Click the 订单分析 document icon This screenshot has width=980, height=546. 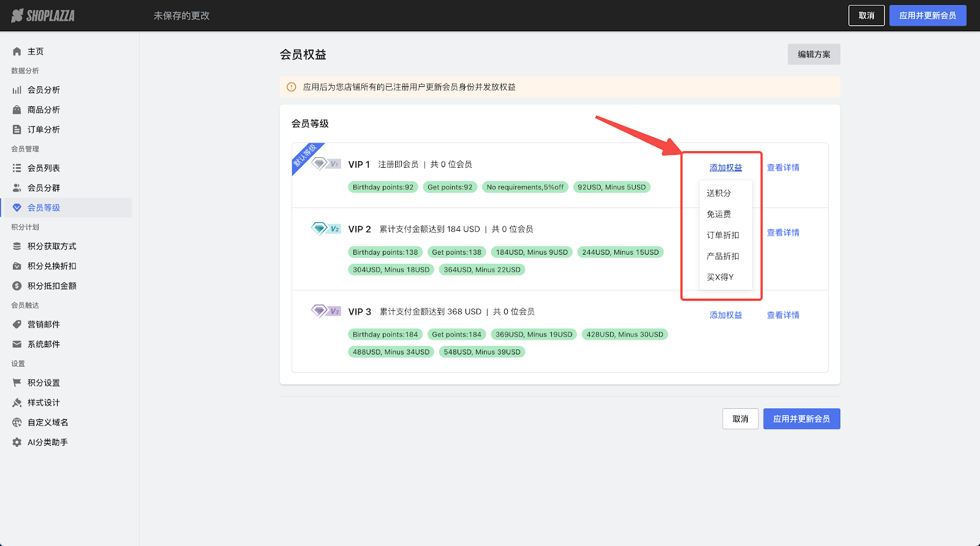pyautogui.click(x=17, y=130)
